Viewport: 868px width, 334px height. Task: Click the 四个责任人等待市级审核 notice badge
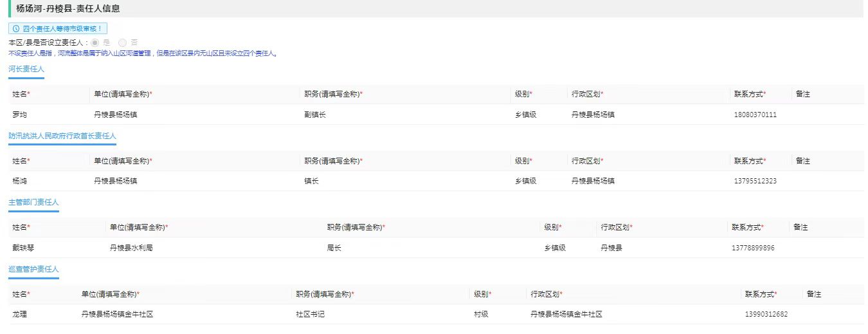[x=57, y=29]
